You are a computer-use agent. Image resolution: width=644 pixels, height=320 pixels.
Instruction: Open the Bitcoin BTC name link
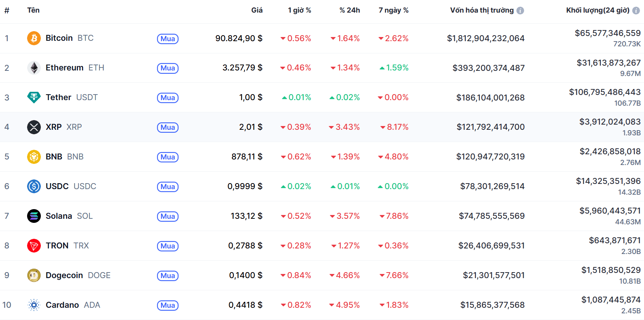69,38
